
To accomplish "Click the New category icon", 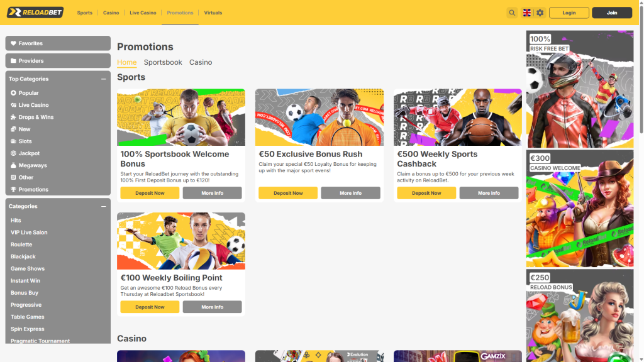I will tap(13, 129).
